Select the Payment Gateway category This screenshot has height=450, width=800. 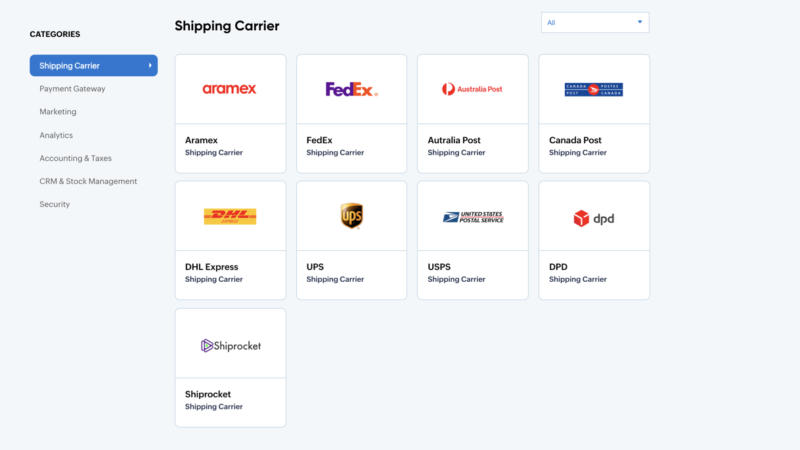72,89
